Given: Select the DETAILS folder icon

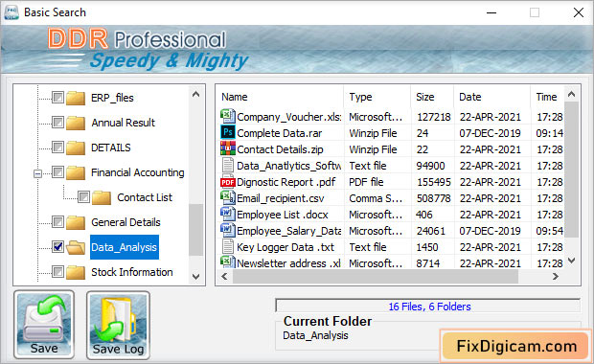Looking at the screenshot, I should (76, 148).
